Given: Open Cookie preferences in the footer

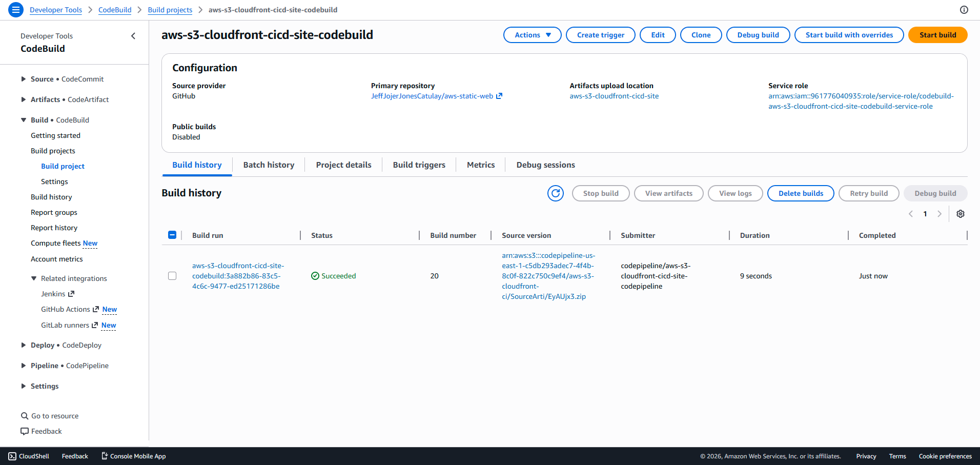Looking at the screenshot, I should coord(945,456).
